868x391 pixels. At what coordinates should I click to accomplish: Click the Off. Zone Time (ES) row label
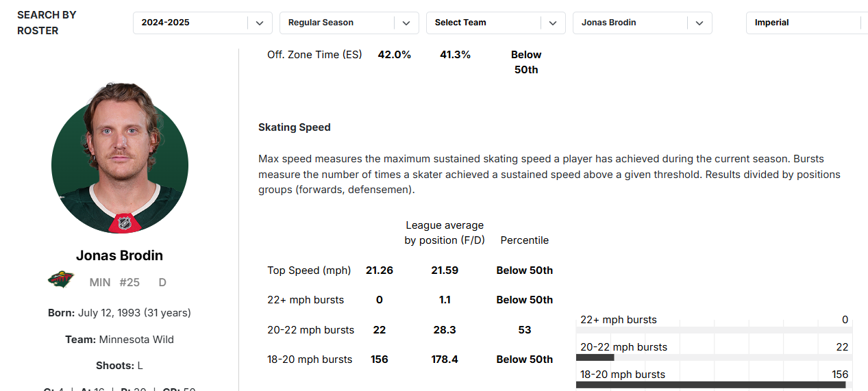314,55
